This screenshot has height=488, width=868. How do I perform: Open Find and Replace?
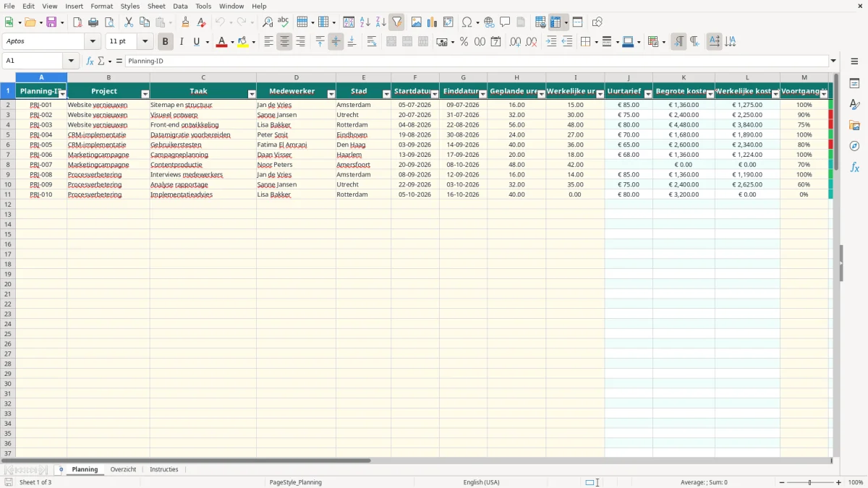click(x=268, y=22)
